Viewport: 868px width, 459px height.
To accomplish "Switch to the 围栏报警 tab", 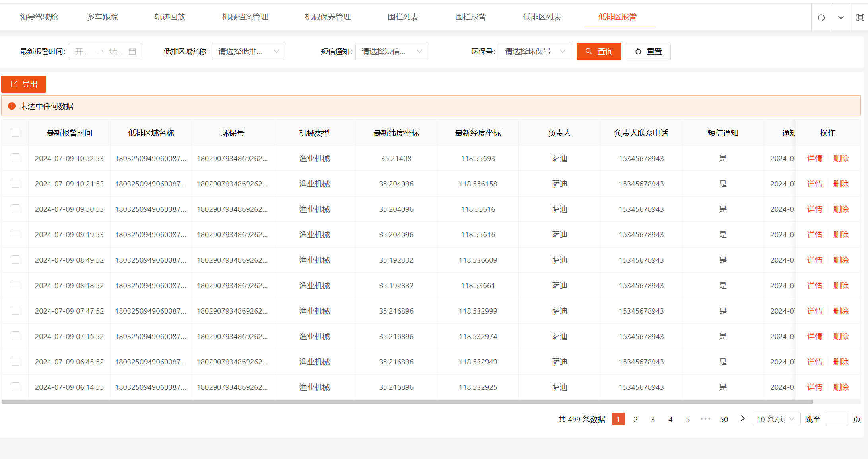I will point(470,17).
